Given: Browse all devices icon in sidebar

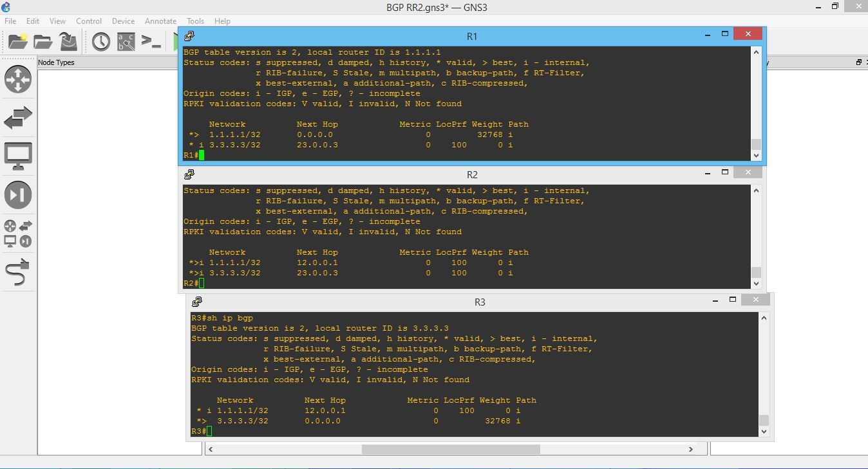Looking at the screenshot, I should (18, 234).
